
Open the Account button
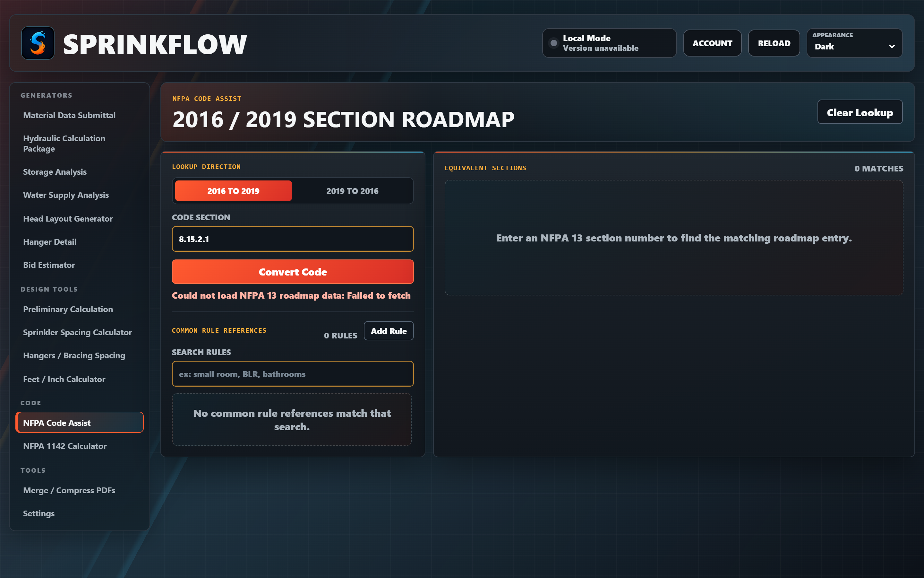(x=712, y=43)
